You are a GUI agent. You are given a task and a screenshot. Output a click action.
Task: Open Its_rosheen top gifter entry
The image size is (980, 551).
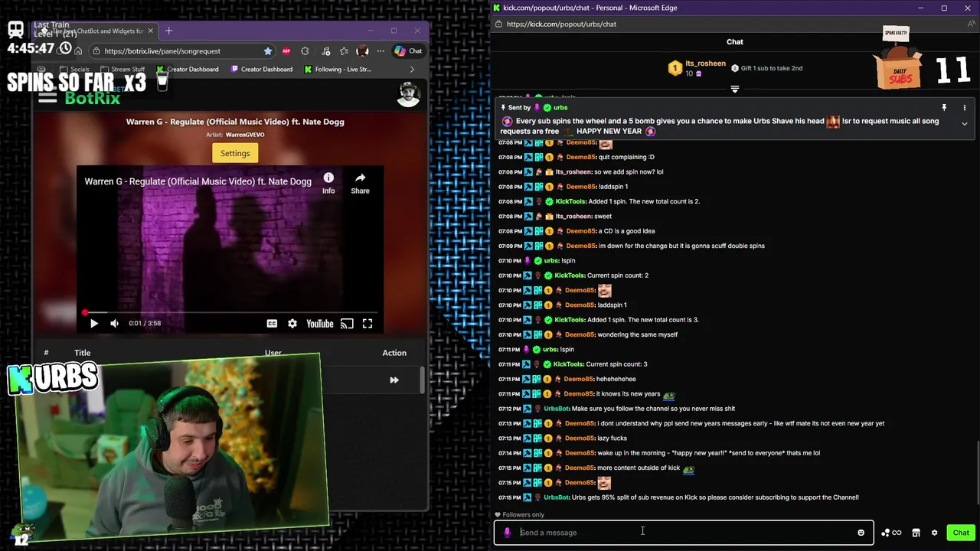[x=697, y=68]
